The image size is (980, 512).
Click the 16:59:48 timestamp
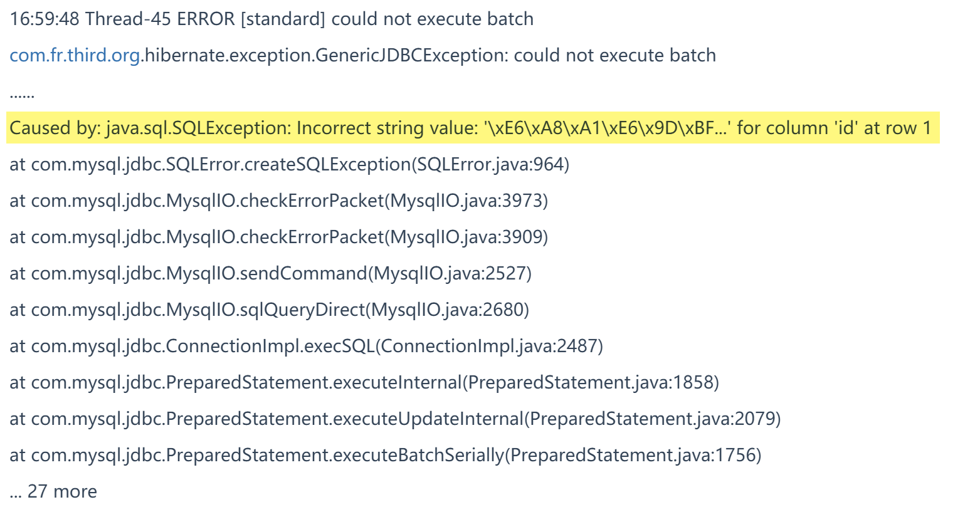(x=45, y=19)
